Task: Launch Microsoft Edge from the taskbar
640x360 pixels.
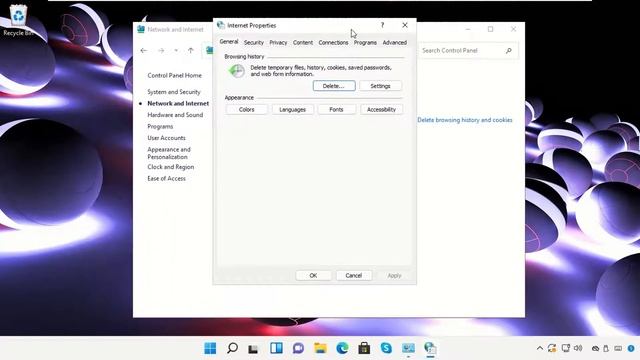Action: point(342,348)
